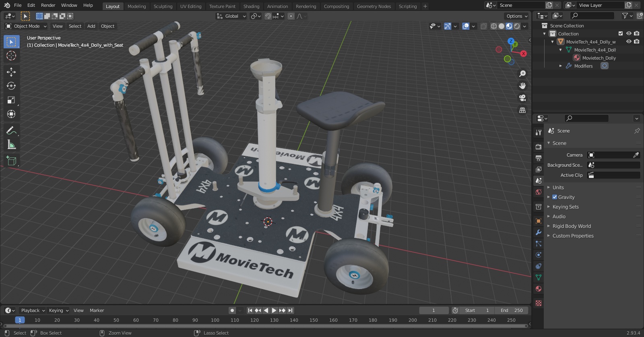Open the Keying dropdown in timeline
The height and width of the screenshot is (337, 644).
coord(59,310)
